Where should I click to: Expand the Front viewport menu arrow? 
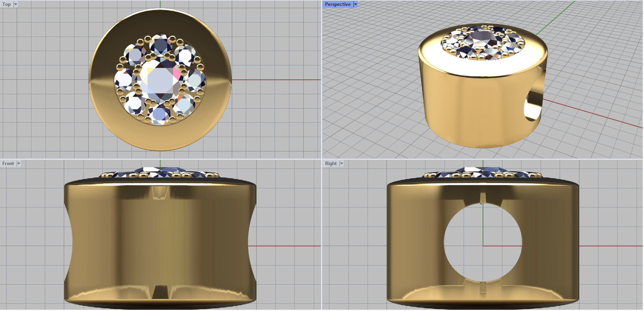19,164
